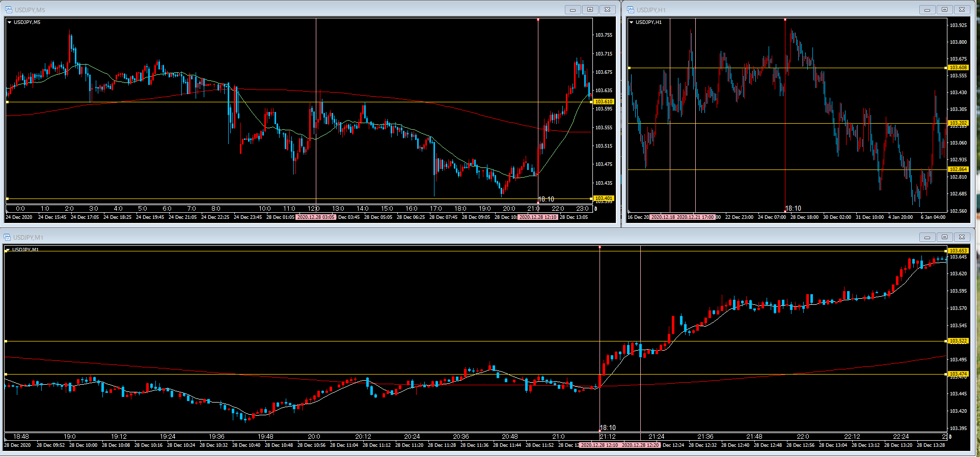Viewport: 980px width, 457px height.
Task: Open the USDJPY,H1 chart dropdown arrow
Action: pos(632,22)
